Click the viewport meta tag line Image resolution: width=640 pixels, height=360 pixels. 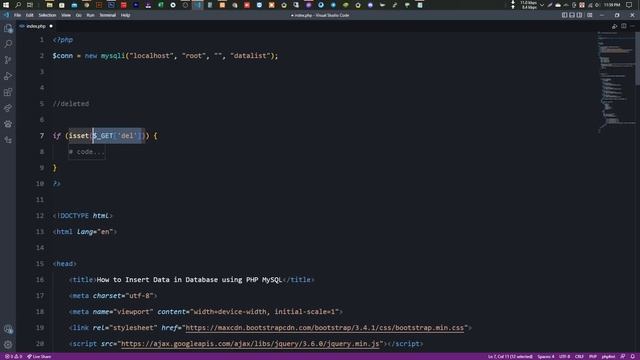point(206,312)
